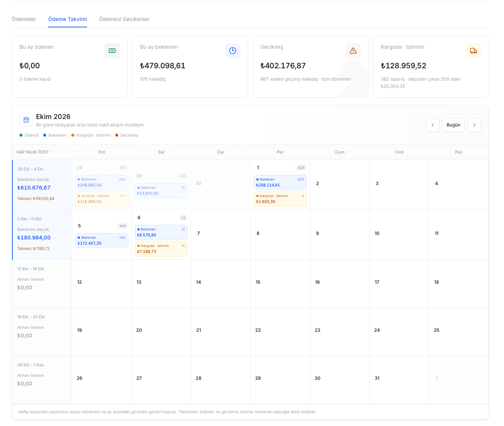Select the 19 Eki – 25 Eki weekly summary
Viewport: 504px width, 426px height.
(42, 332)
